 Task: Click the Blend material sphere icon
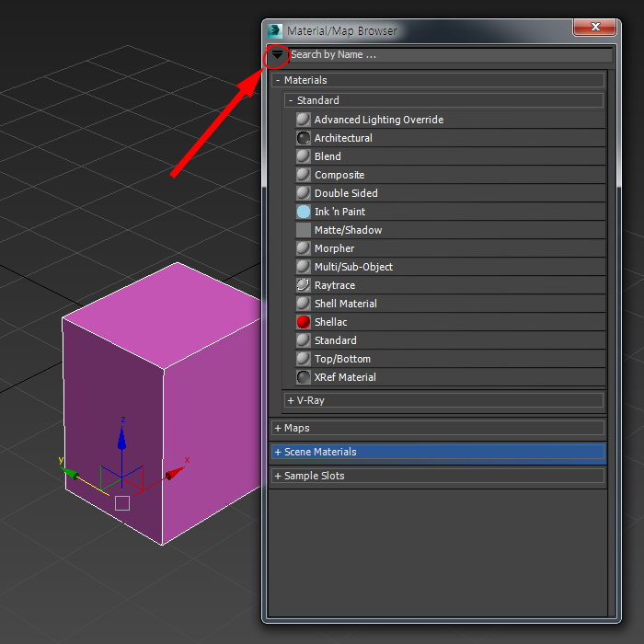303,156
